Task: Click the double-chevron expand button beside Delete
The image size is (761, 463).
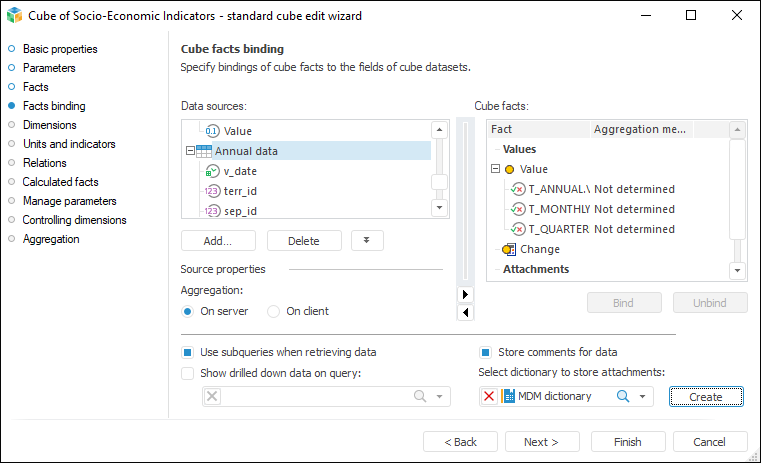Action: (x=367, y=240)
